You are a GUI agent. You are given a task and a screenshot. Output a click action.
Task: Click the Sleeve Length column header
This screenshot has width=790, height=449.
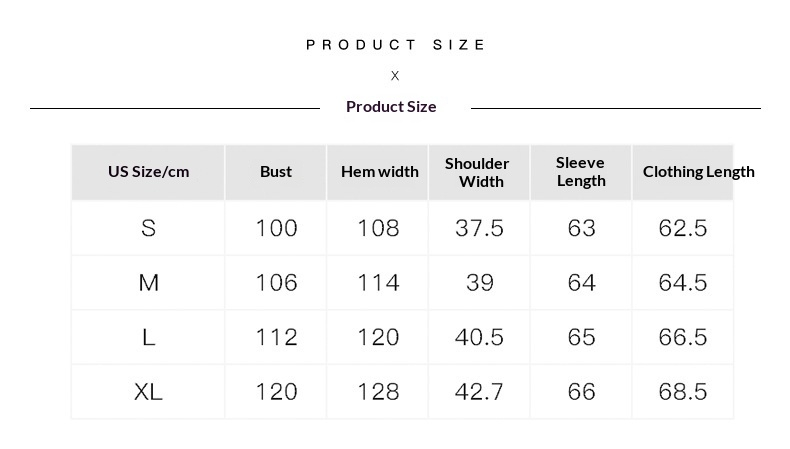click(581, 172)
